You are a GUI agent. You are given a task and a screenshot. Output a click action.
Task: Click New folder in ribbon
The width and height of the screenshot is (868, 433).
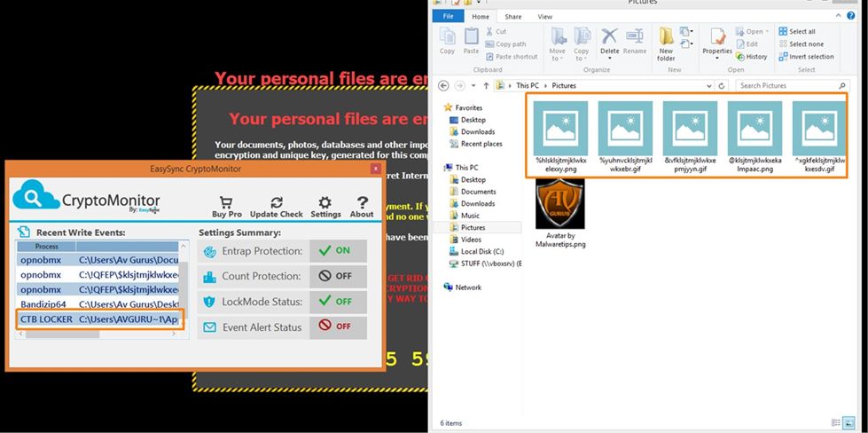point(666,44)
